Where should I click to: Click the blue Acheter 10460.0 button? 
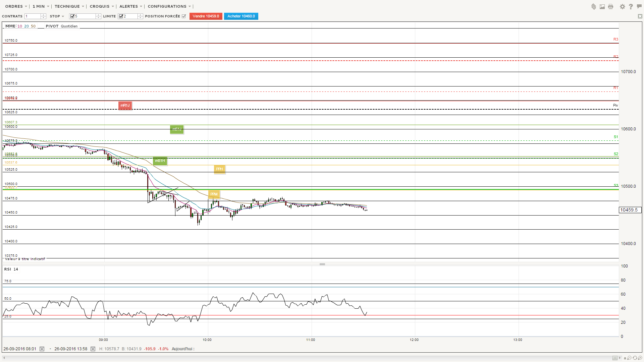coord(241,16)
